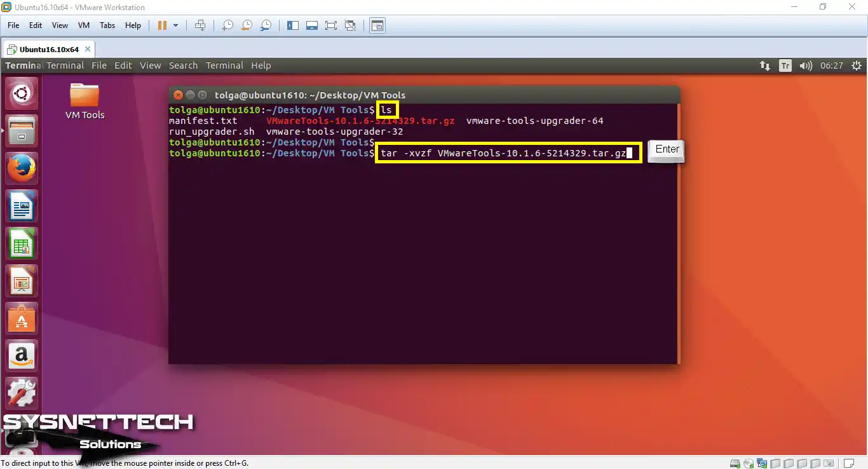Viewport: 868px width, 469px height.
Task: Enter full screen mode from the toolbar
Action: pos(331,25)
